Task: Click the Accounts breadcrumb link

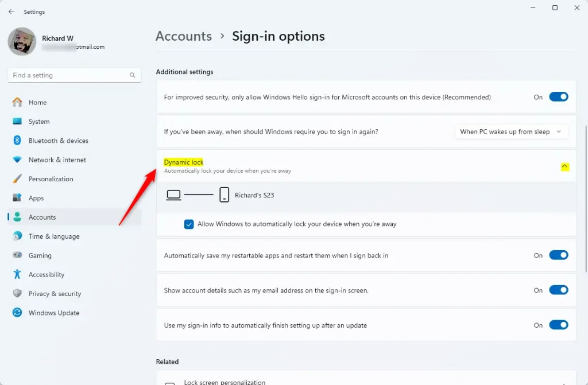Action: 184,36
